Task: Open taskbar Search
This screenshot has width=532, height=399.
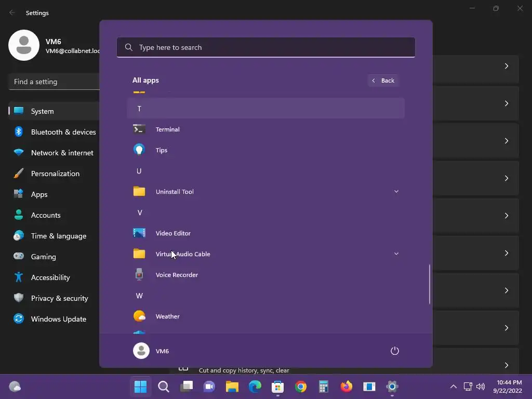Action: (x=164, y=387)
